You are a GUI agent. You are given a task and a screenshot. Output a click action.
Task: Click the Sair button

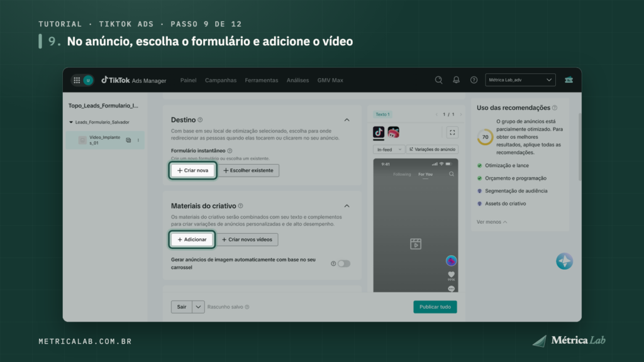[182, 307]
